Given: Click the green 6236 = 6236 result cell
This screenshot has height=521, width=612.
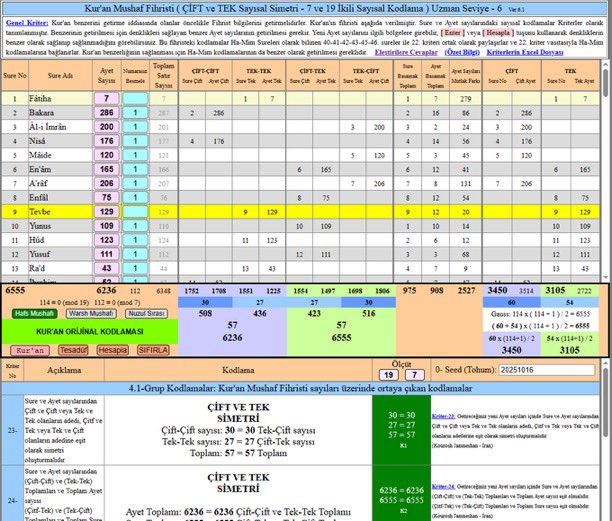Looking at the screenshot, I should 402,494.
